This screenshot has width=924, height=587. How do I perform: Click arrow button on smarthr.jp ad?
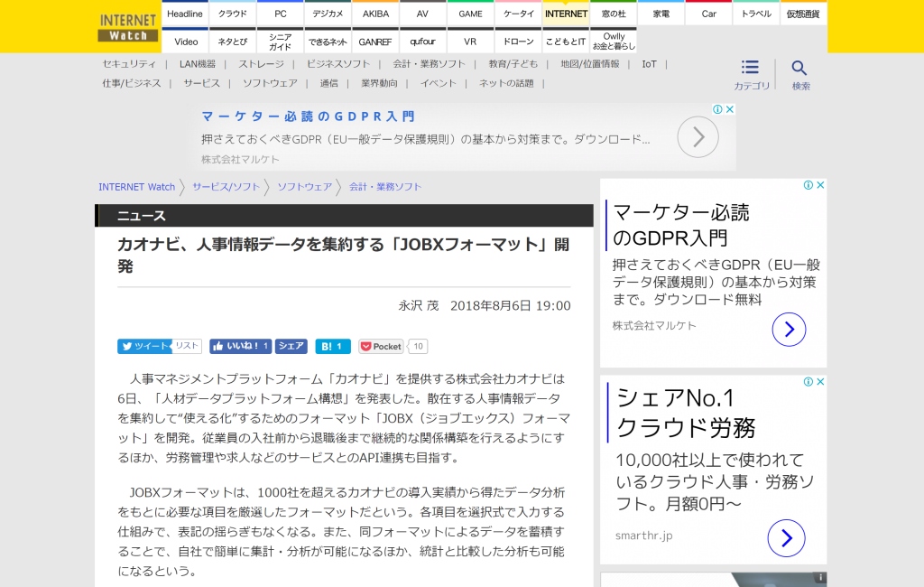pos(786,538)
